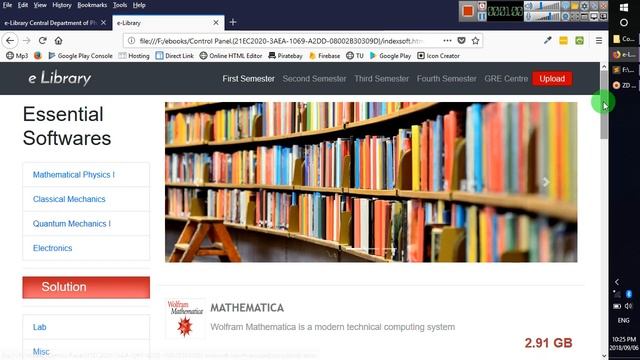Adjust the recorder microphone level slider

click(547, 16)
